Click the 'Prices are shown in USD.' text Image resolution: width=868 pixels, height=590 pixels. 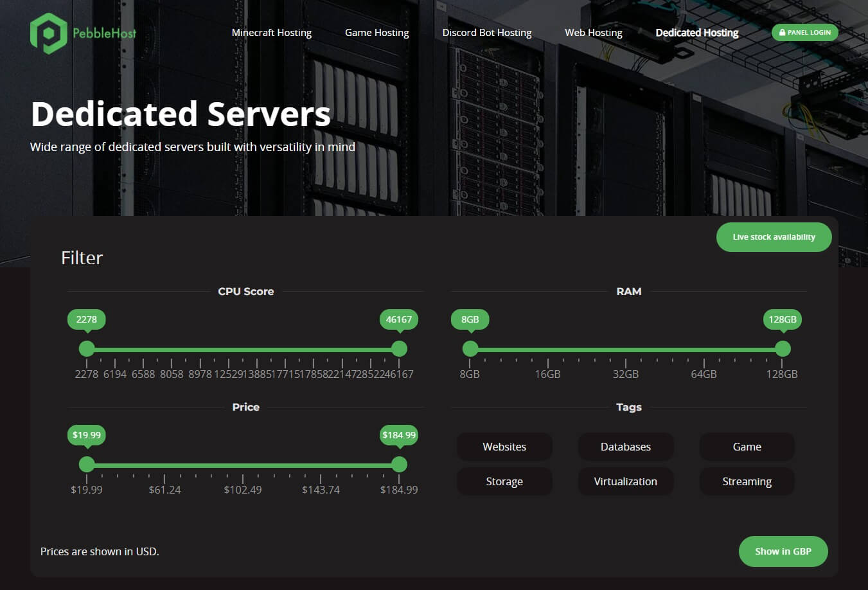click(x=100, y=551)
